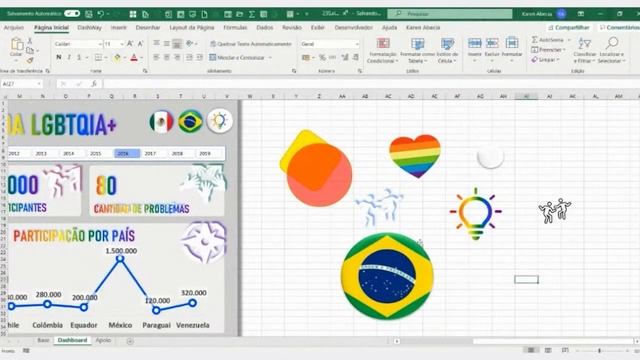Click the Increase Font Size icon

click(x=130, y=44)
